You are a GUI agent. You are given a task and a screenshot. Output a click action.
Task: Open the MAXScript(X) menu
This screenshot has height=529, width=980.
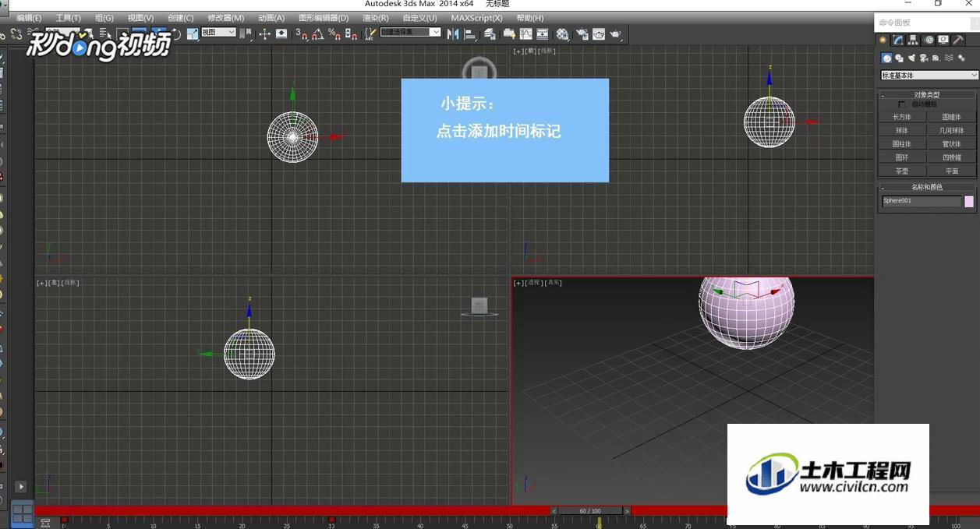476,18
